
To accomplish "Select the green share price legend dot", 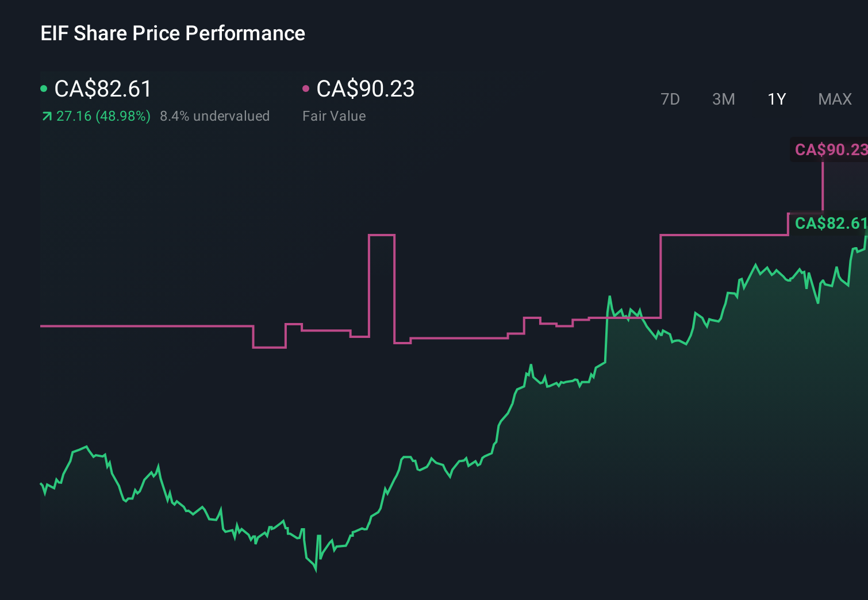I will (x=44, y=89).
